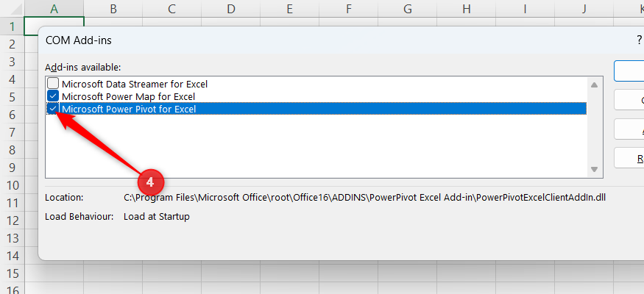The image size is (644, 294).
Task: Click the Select All corner of spreadsheet
Action: 12,9
